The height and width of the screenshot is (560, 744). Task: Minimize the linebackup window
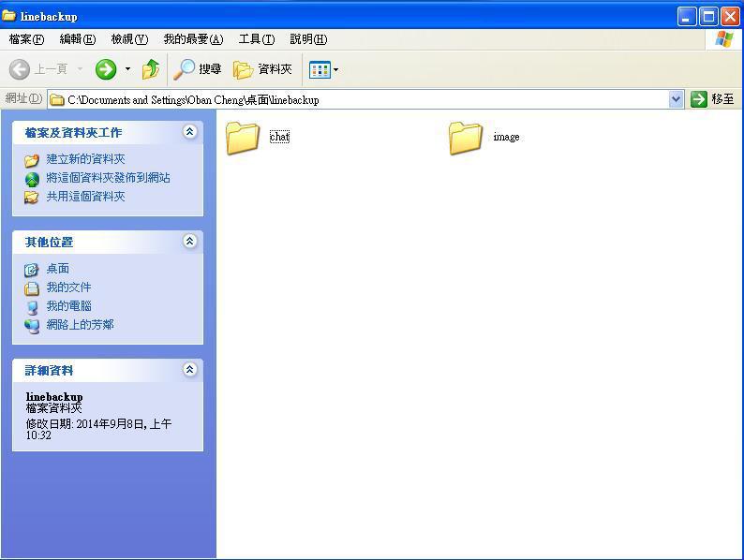[x=686, y=17]
